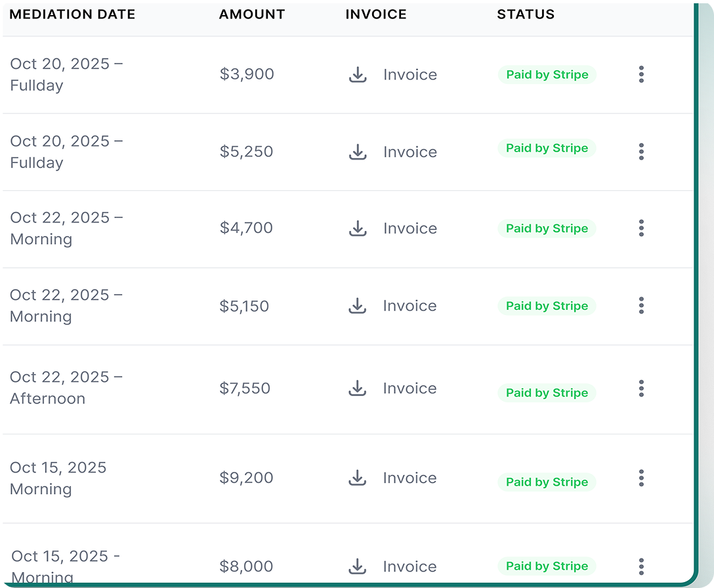Image resolution: width=714 pixels, height=588 pixels.
Task: Download invoice icon for $7,550 payment
Action: click(x=358, y=388)
